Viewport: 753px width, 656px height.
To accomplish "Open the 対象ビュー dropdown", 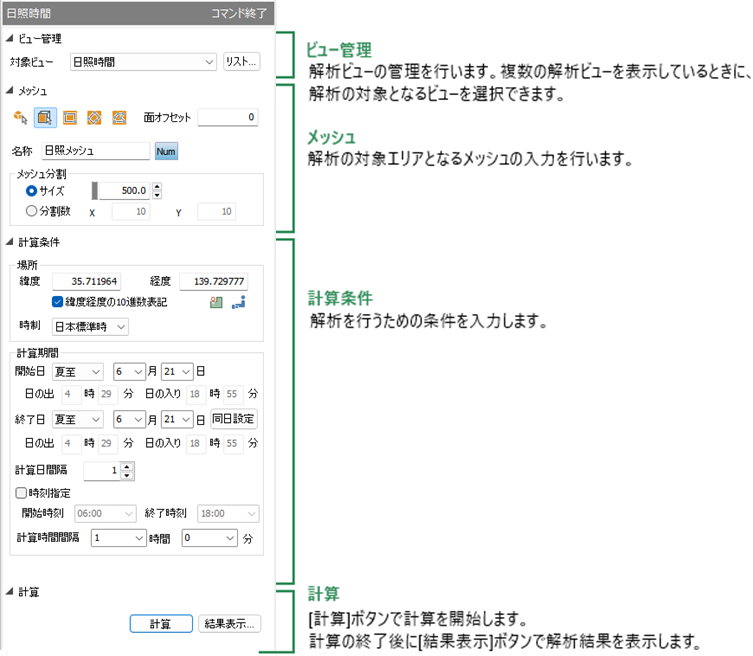I will click(143, 62).
